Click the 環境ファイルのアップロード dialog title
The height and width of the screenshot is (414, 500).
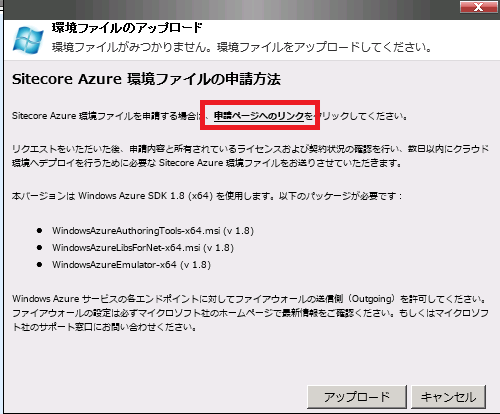[127, 28]
